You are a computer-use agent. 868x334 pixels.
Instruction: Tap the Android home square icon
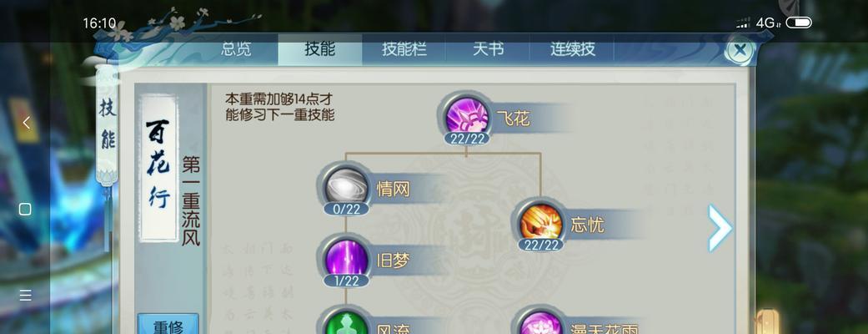coord(25,209)
